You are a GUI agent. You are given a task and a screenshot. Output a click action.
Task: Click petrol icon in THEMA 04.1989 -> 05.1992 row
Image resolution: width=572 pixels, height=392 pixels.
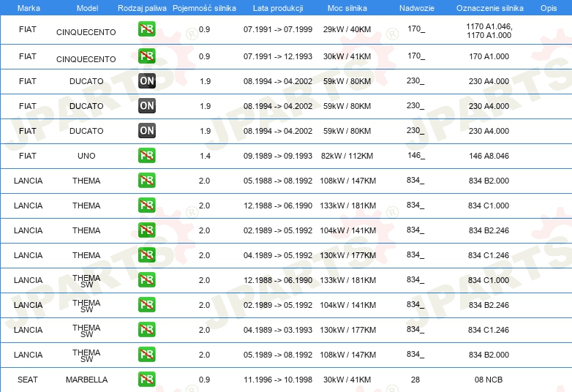click(x=146, y=255)
